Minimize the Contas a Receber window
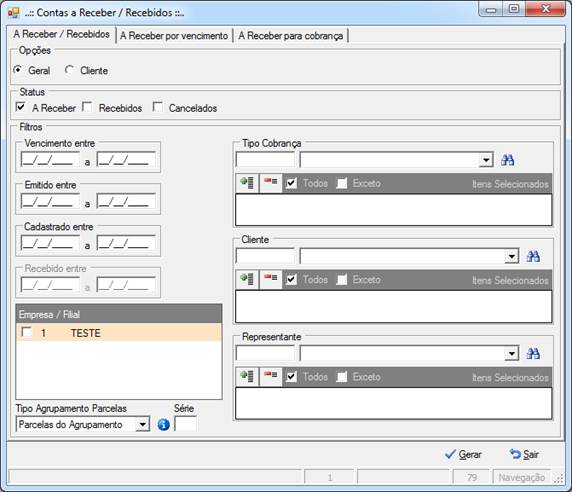572x492 pixels. point(491,8)
